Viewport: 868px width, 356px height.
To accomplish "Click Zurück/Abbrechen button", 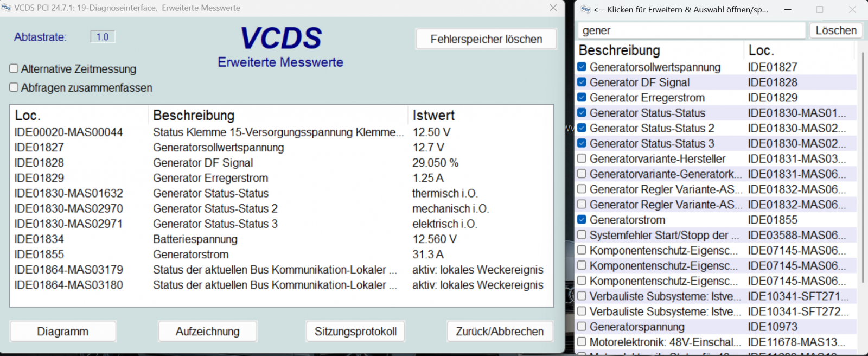I will (500, 332).
